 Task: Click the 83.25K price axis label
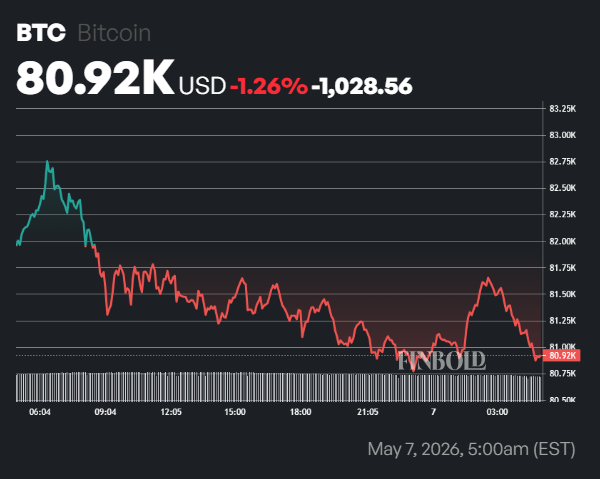coord(562,109)
